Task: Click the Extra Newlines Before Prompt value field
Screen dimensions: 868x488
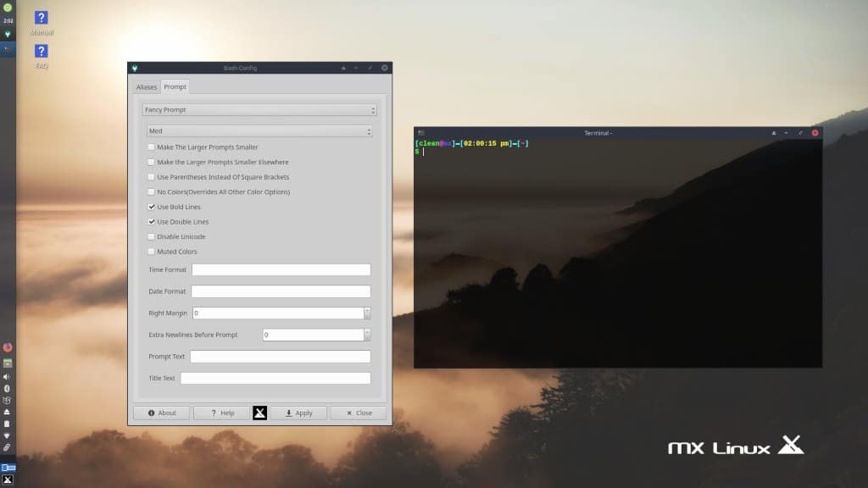Action: (x=314, y=335)
